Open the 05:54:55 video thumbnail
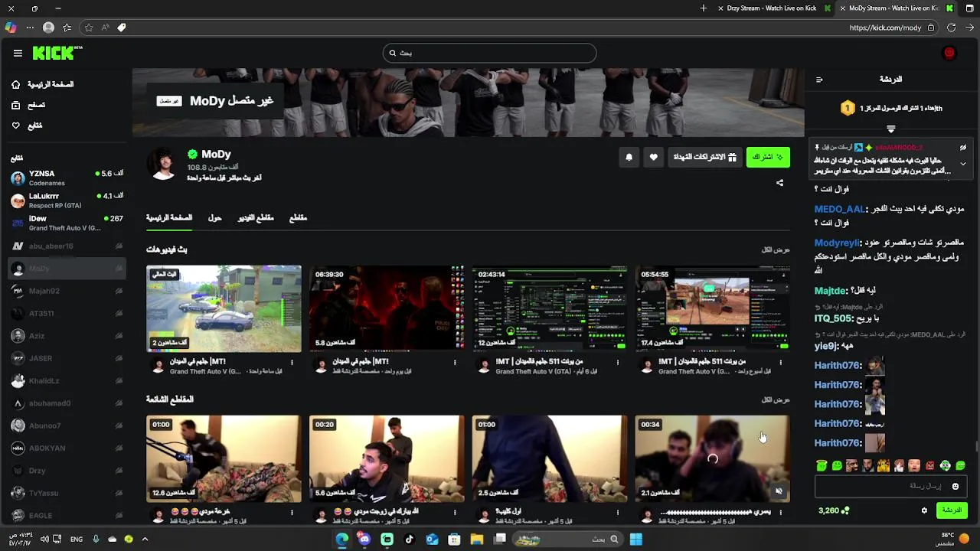The width and height of the screenshot is (980, 551). pos(713,308)
